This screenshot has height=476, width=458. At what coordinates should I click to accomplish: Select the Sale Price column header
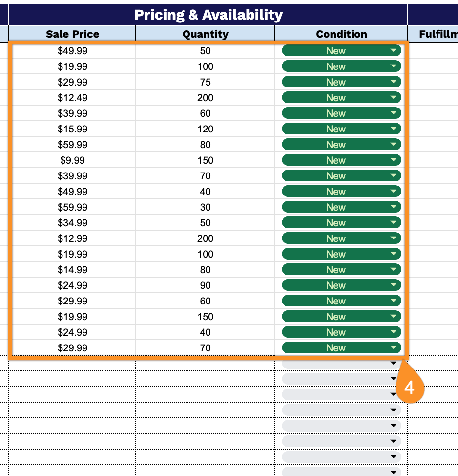(x=72, y=34)
